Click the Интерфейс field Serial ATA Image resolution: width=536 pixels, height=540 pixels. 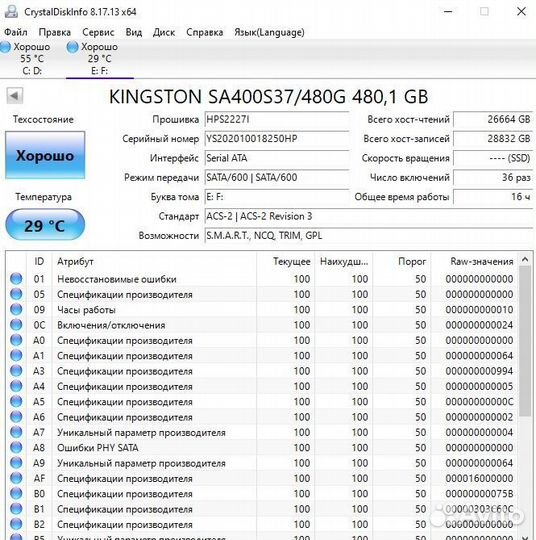pos(277,158)
